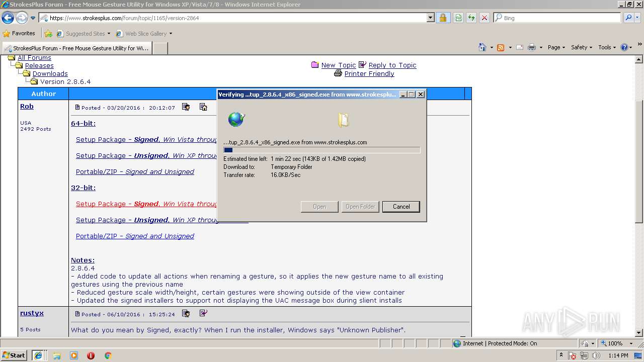Click reply-with-quote icon on rustyx's post

(x=203, y=313)
